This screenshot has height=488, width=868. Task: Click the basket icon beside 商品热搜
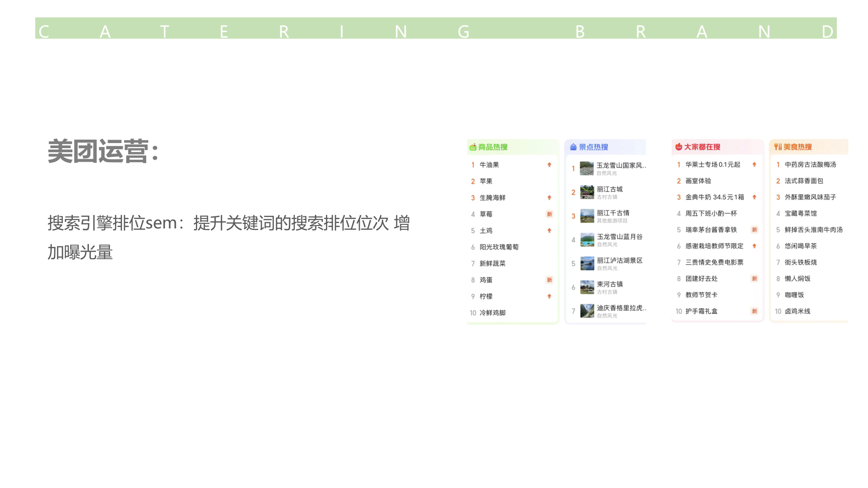click(x=473, y=147)
